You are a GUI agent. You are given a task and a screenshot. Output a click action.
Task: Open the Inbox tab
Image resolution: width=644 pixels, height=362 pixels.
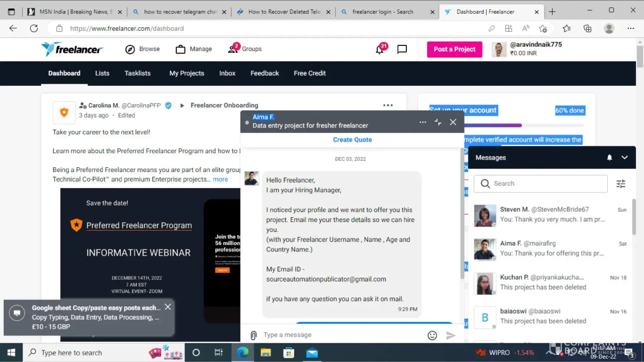[x=227, y=73]
